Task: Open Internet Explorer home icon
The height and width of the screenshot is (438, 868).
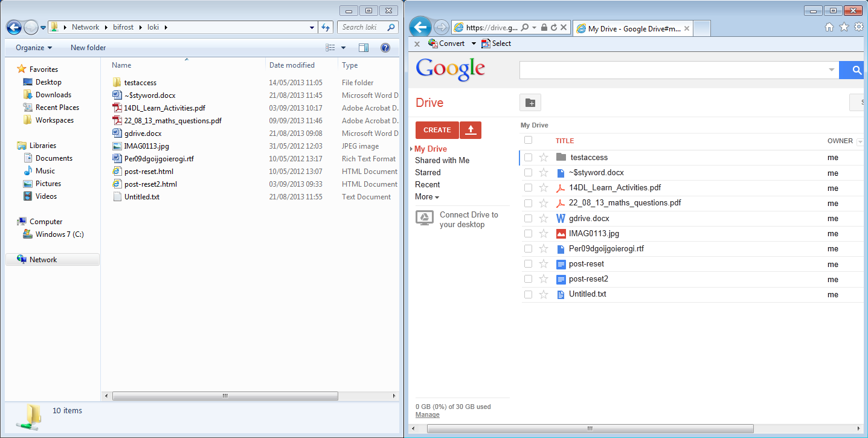Action: (x=829, y=27)
